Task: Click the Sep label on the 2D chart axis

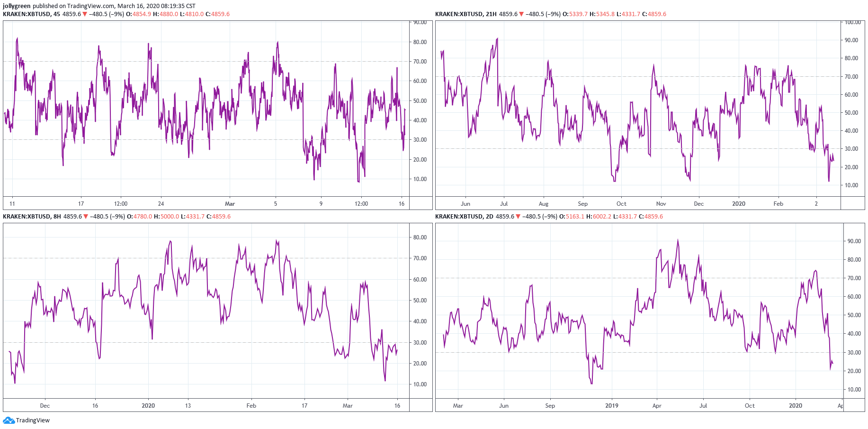Action: pos(550,406)
